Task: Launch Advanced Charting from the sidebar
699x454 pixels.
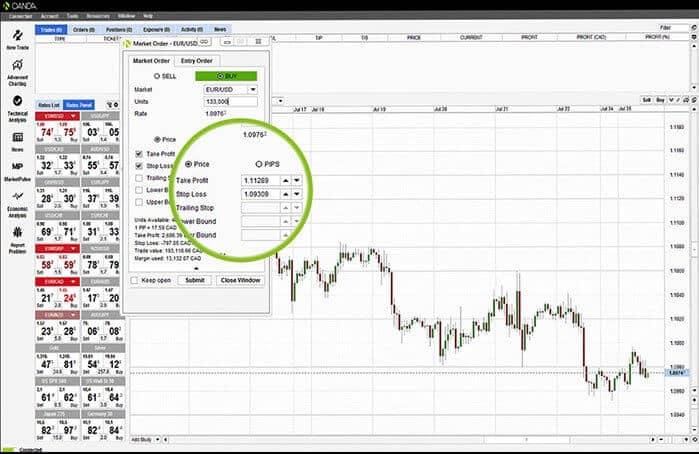Action: click(x=17, y=71)
